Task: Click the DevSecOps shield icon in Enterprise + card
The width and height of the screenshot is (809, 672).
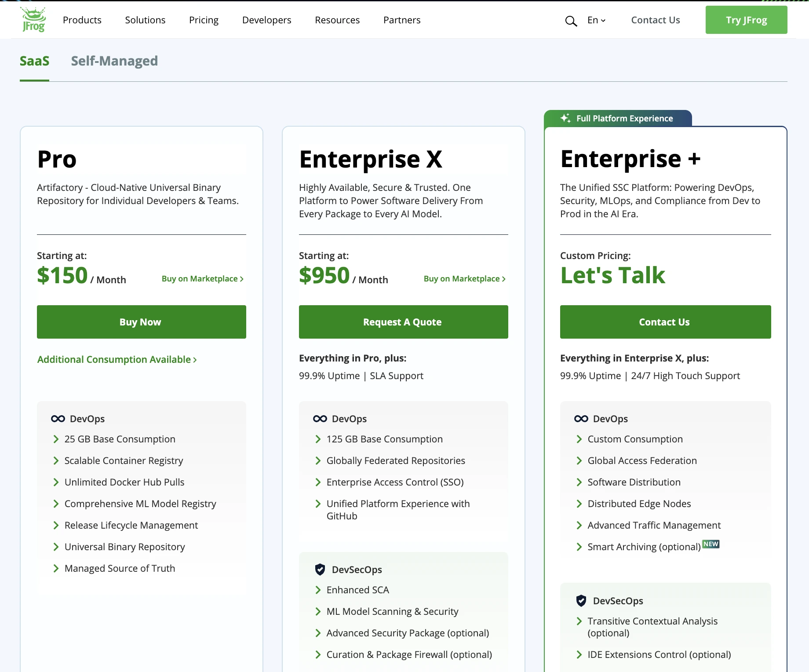Action: (581, 601)
